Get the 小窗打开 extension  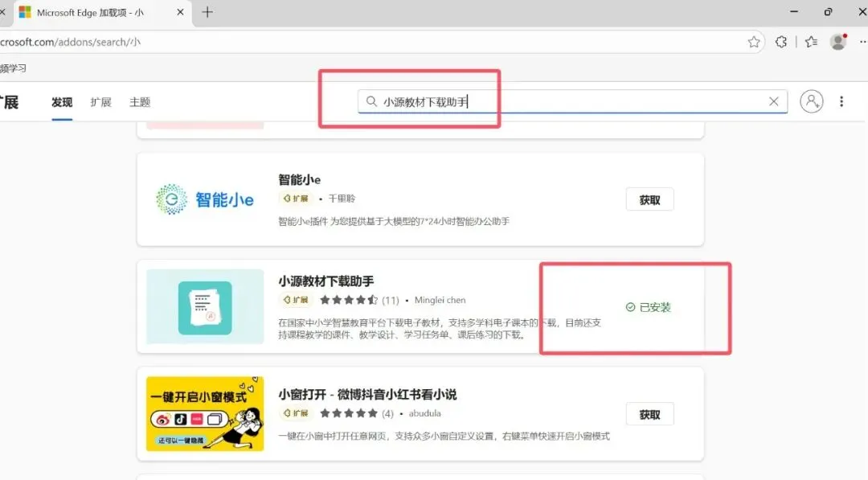(649, 415)
